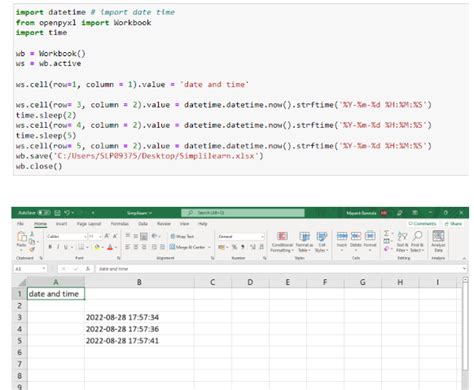The height and width of the screenshot is (390, 474).
Task: Click the Percent Style icon
Action: pos(234,247)
